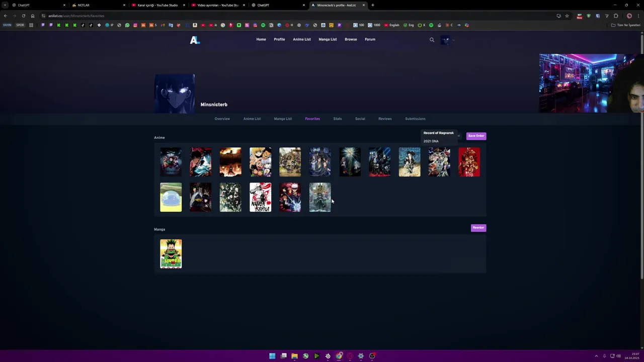Click the install app icon in address bar

(x=558, y=16)
